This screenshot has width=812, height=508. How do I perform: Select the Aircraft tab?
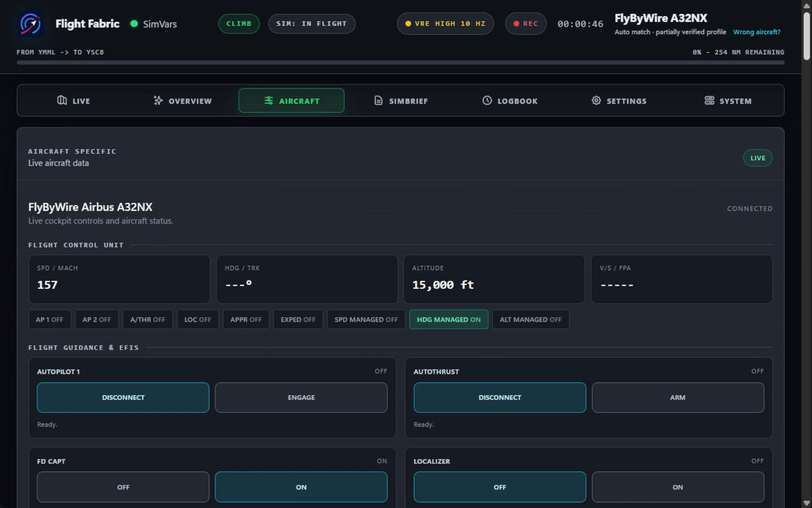point(291,101)
